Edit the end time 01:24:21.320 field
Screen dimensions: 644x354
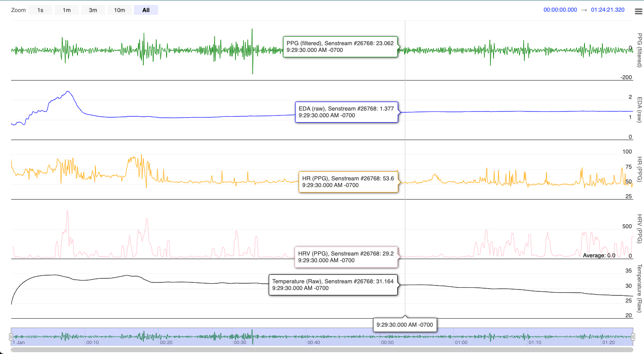pyautogui.click(x=608, y=10)
